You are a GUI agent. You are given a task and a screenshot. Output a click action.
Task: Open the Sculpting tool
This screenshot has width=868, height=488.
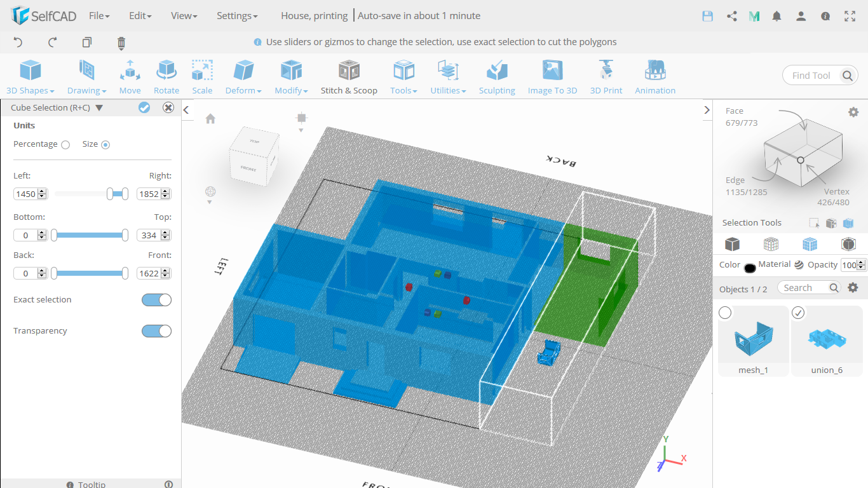coord(497,77)
